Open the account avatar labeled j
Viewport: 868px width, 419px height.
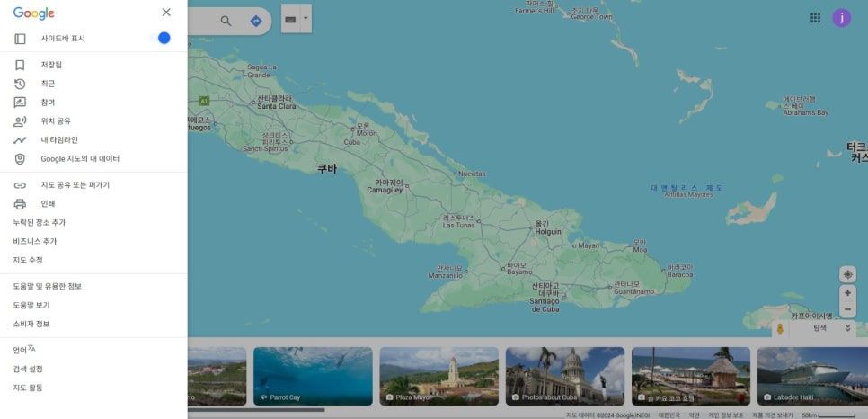(841, 18)
